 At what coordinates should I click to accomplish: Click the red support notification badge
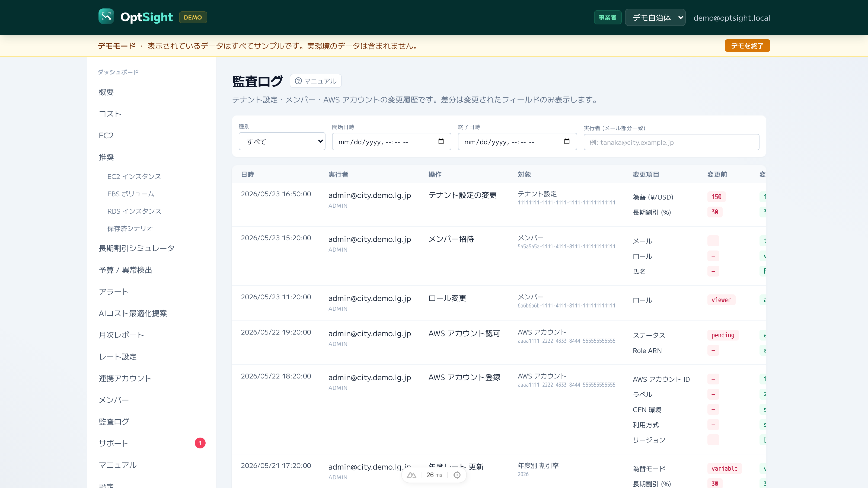pos(200,443)
